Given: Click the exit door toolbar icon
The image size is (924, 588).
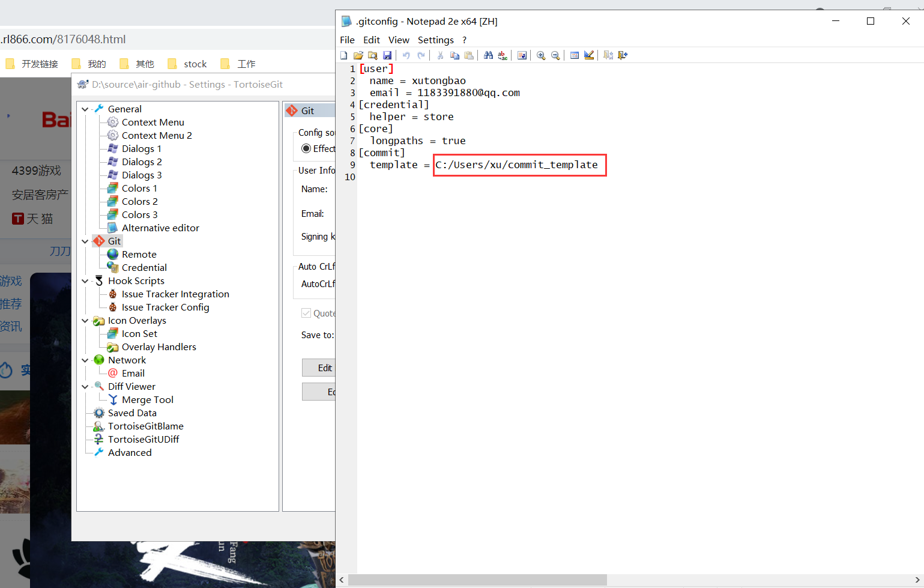Looking at the screenshot, I should click(623, 55).
